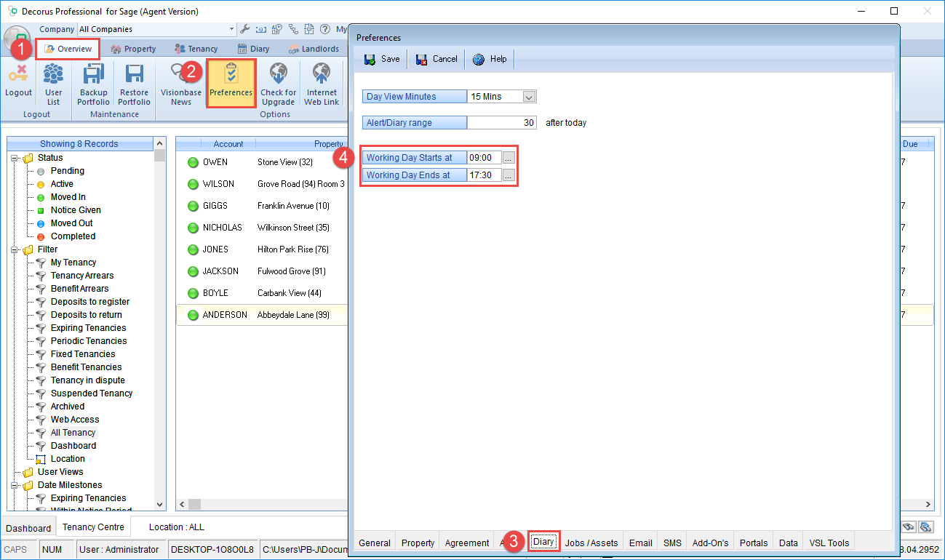The width and height of the screenshot is (945, 560).
Task: Open the Property preferences tab
Action: click(418, 543)
